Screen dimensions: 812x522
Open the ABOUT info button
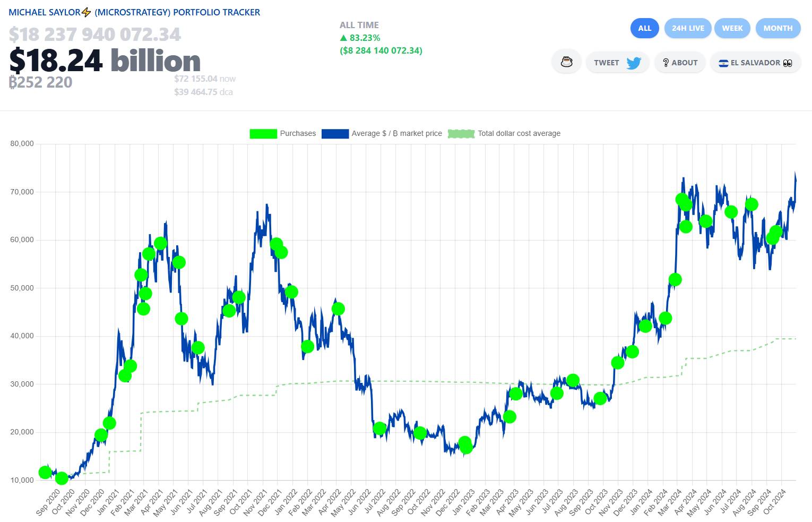pyautogui.click(x=680, y=62)
